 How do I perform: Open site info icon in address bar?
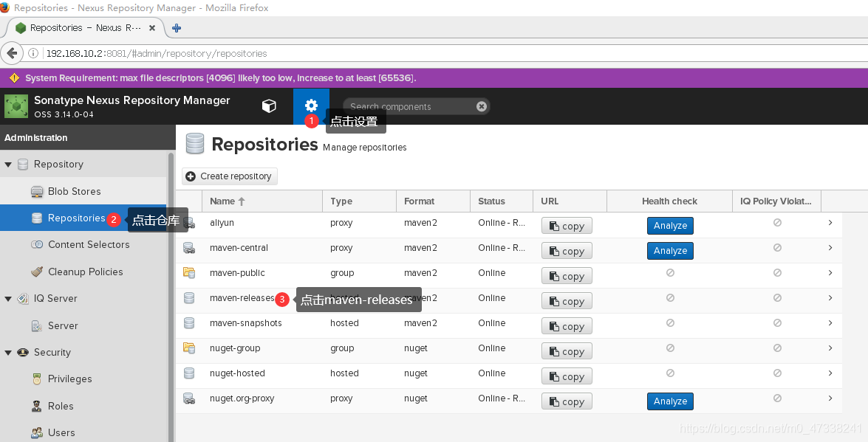[x=33, y=54]
